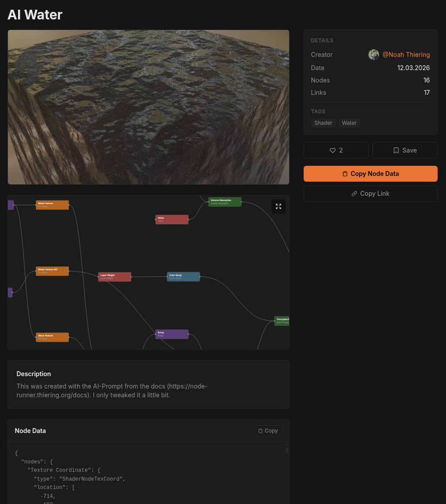The image size is (446, 504).
Task: Click the TAGS section label
Action: pos(318,112)
